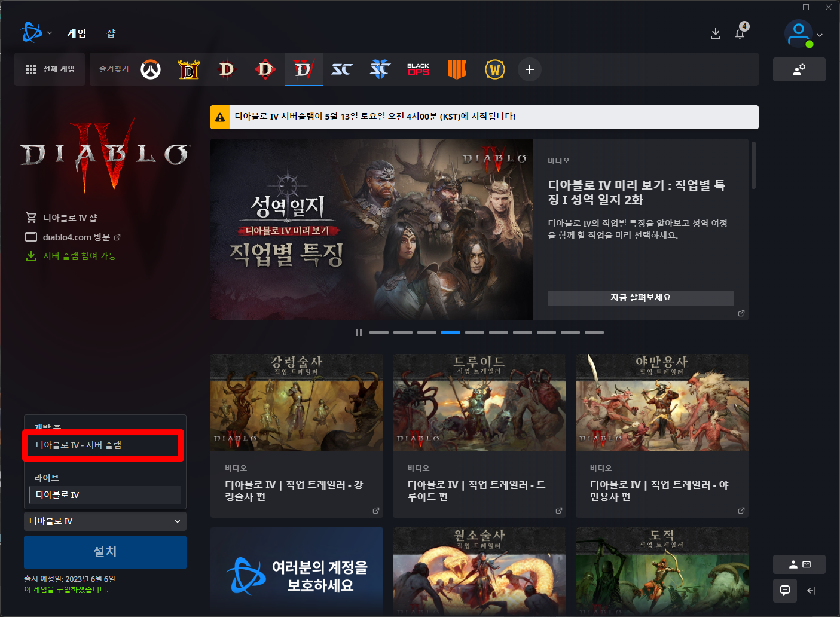This screenshot has width=840, height=617.
Task: Open the Battle.net logo menu
Action: [30, 32]
